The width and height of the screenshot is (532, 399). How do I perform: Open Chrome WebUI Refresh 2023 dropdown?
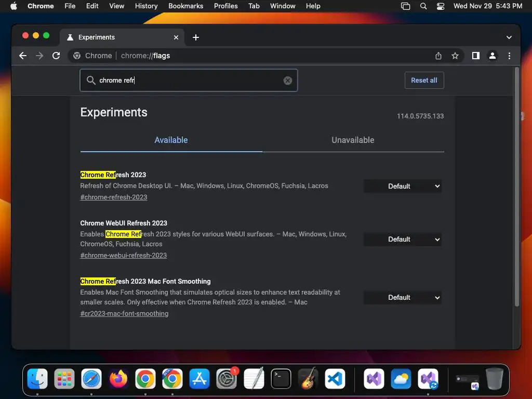click(403, 240)
